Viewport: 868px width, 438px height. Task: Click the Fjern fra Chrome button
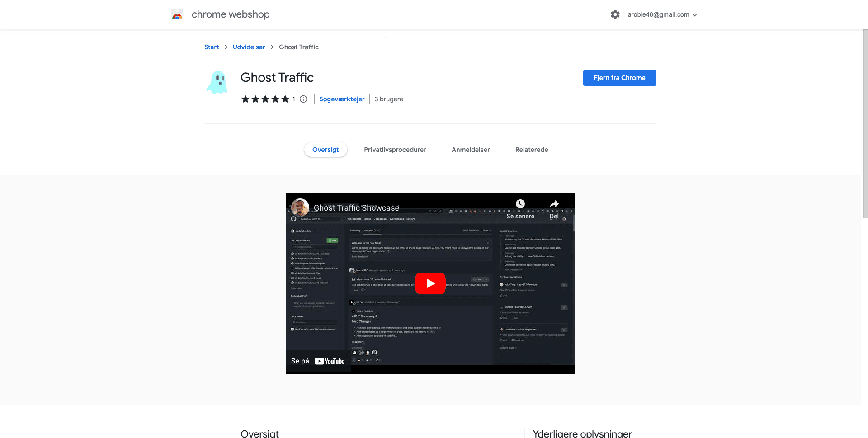(x=619, y=78)
